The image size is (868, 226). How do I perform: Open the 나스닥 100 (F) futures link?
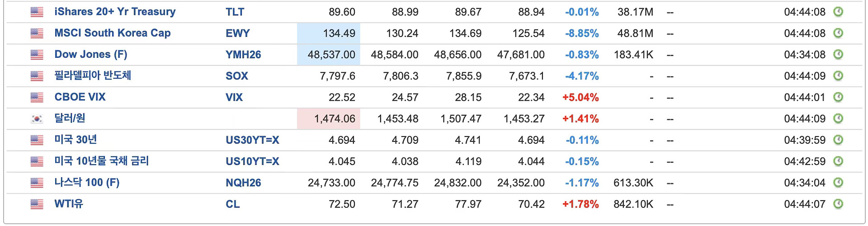coord(87,183)
